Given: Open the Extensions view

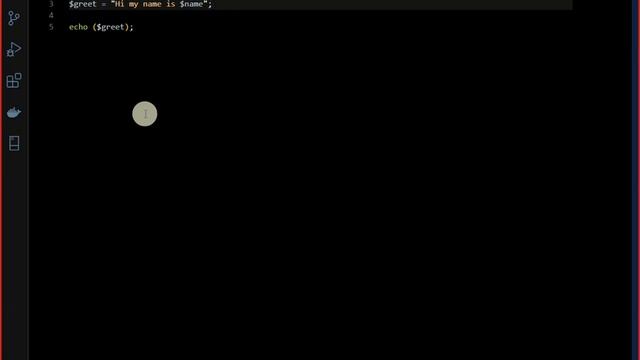Looking at the screenshot, I should coord(14,80).
